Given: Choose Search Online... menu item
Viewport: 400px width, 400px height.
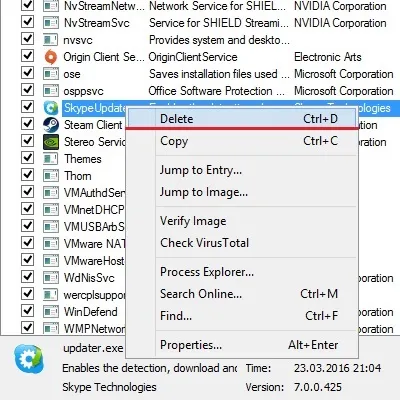Looking at the screenshot, I should [242, 294].
